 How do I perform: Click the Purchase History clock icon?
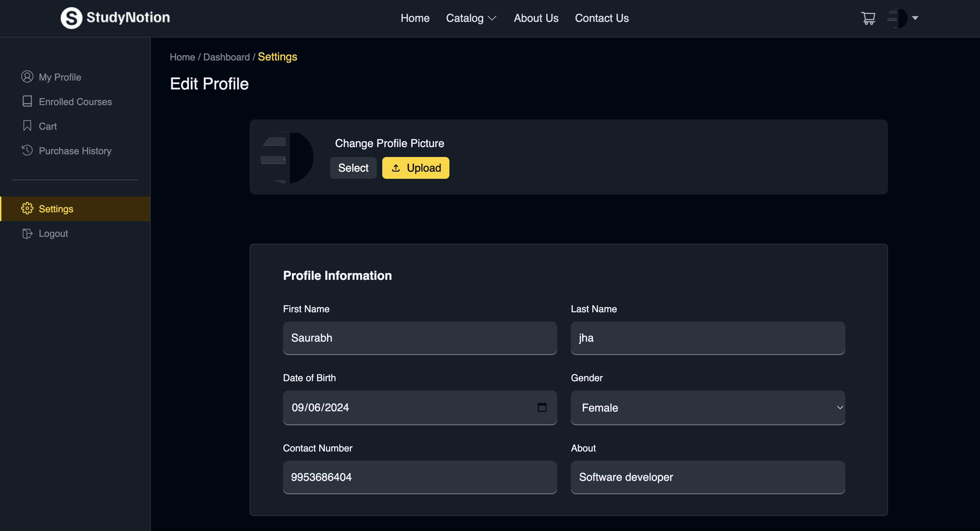coord(27,150)
